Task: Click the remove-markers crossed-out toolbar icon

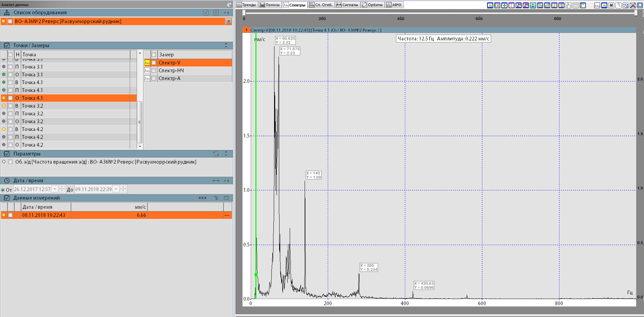Action: (497, 5)
